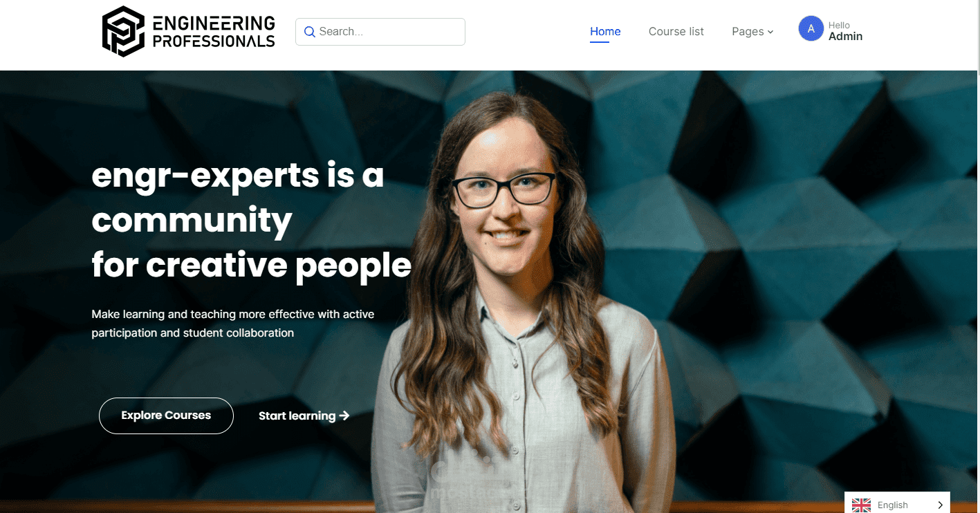Click the UK flag language icon

coord(862,505)
